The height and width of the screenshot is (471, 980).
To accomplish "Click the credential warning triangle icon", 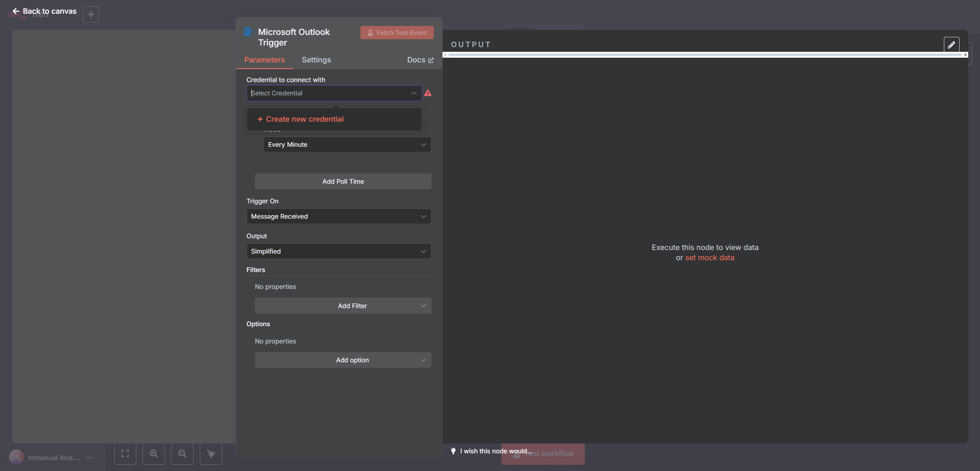I will click(x=428, y=93).
